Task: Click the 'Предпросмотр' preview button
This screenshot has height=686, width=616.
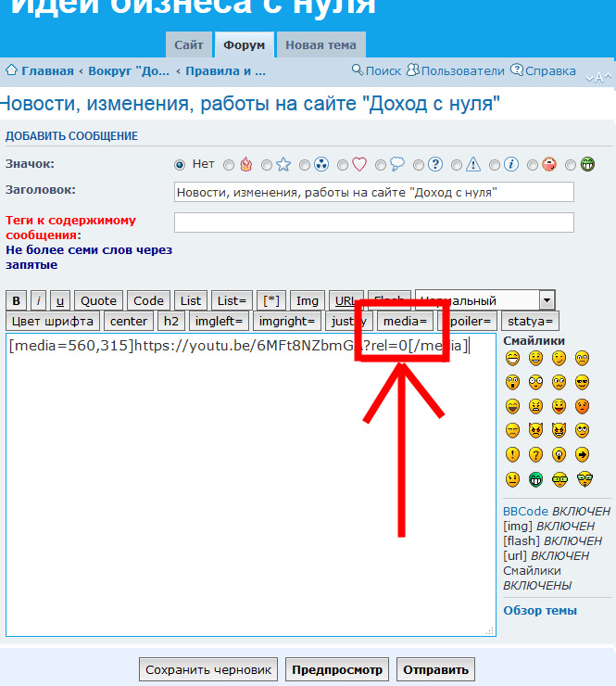Action: click(x=337, y=669)
